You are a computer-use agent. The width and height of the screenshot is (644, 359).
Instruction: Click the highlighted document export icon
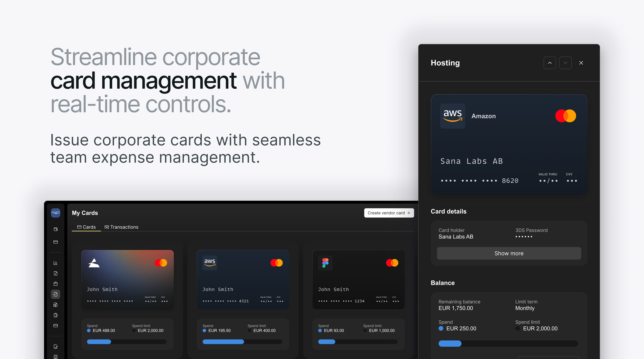(56, 294)
